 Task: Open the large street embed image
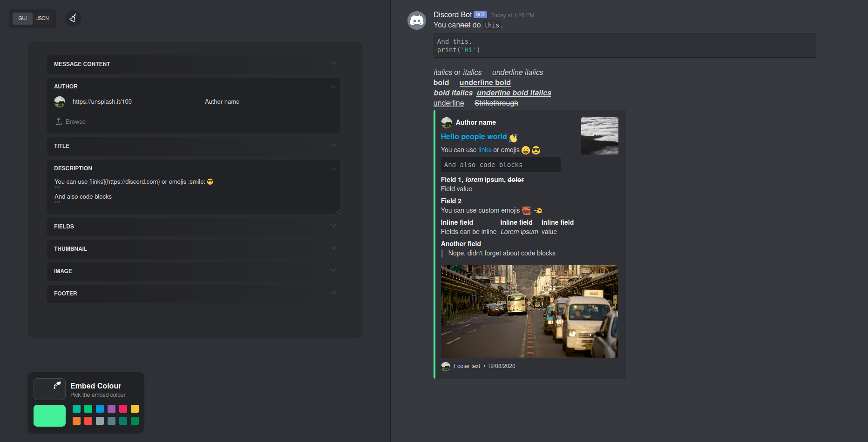(x=529, y=312)
